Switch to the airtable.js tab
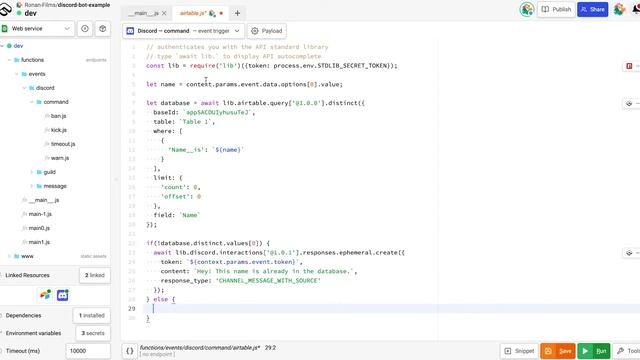 [192, 13]
